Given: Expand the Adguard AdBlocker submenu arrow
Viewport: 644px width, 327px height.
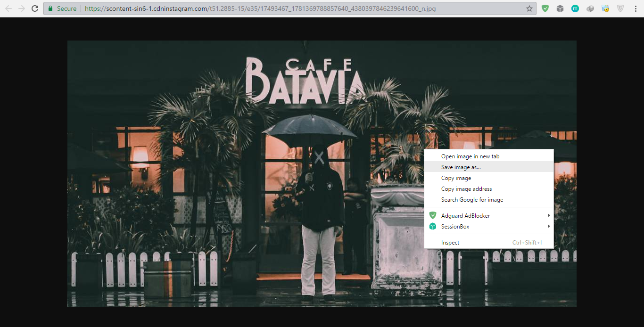Looking at the screenshot, I should pyautogui.click(x=548, y=215).
